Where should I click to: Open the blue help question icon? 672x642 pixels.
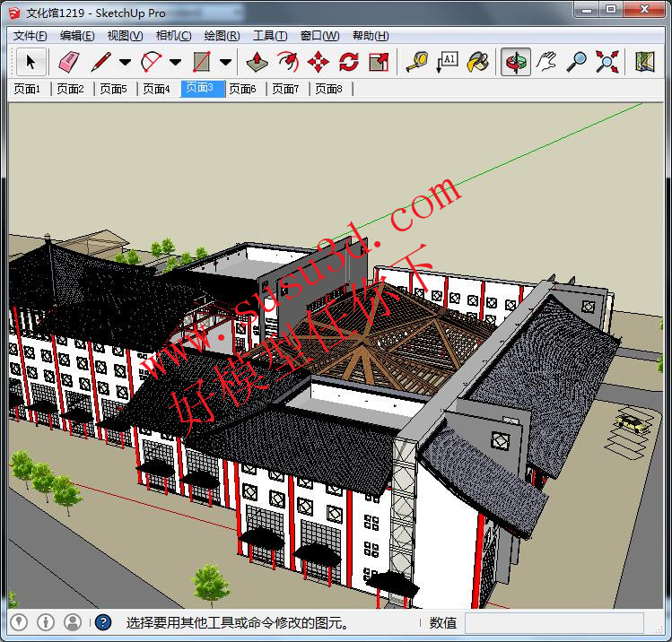(103, 622)
